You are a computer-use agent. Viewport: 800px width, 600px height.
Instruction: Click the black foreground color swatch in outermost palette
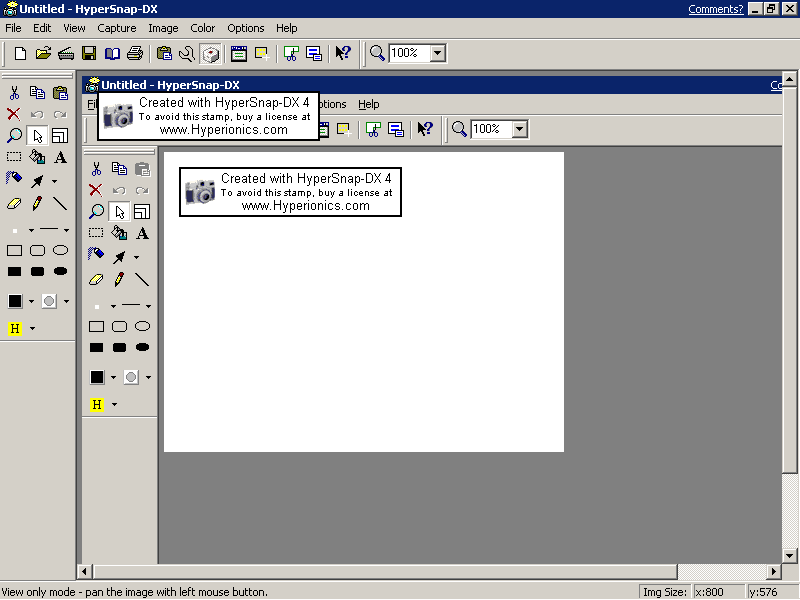pyautogui.click(x=15, y=301)
